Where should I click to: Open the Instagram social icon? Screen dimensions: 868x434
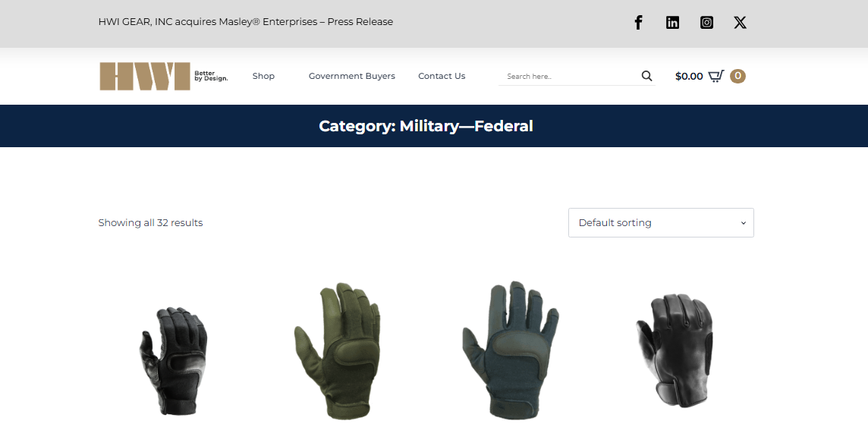coord(706,23)
